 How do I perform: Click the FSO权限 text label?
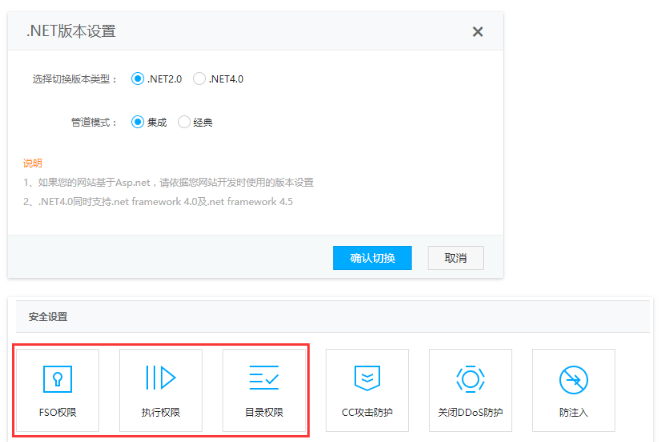click(57, 412)
